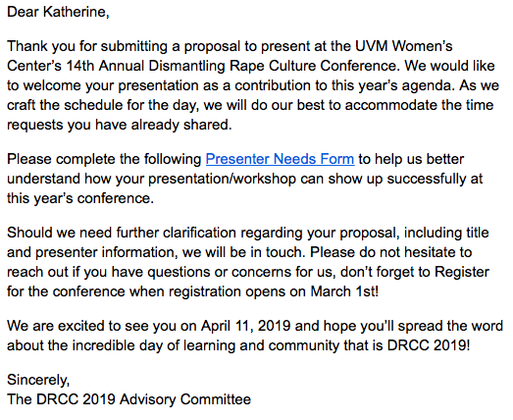
Task: Click the 'DRCC 2019!' text
Action: 429,345
